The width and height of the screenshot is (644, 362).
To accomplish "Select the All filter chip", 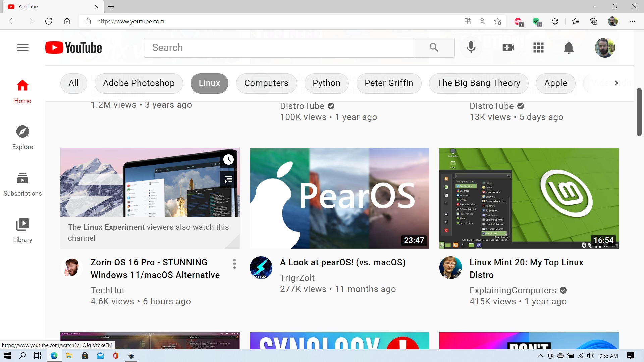I will point(73,83).
